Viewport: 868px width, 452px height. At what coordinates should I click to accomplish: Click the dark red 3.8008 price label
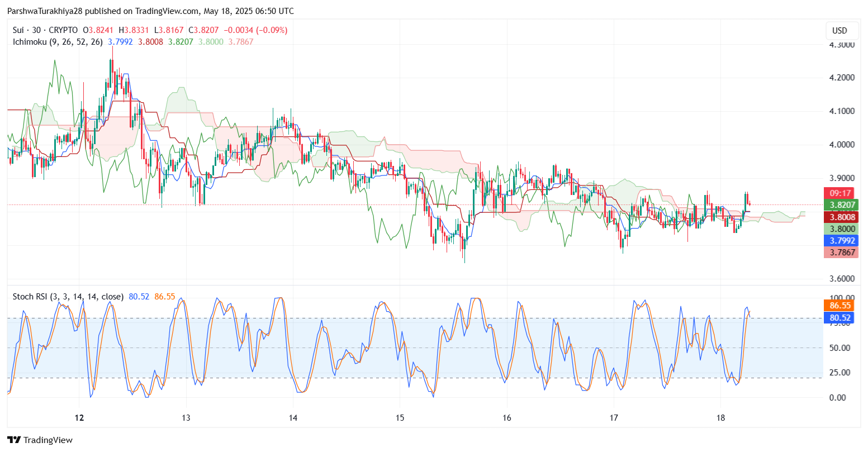841,217
